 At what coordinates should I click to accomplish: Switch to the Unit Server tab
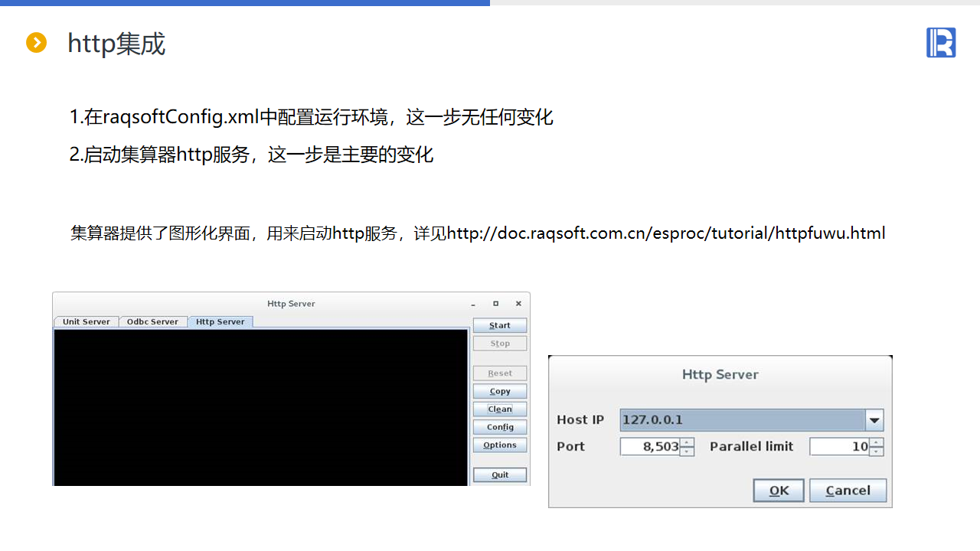point(87,322)
